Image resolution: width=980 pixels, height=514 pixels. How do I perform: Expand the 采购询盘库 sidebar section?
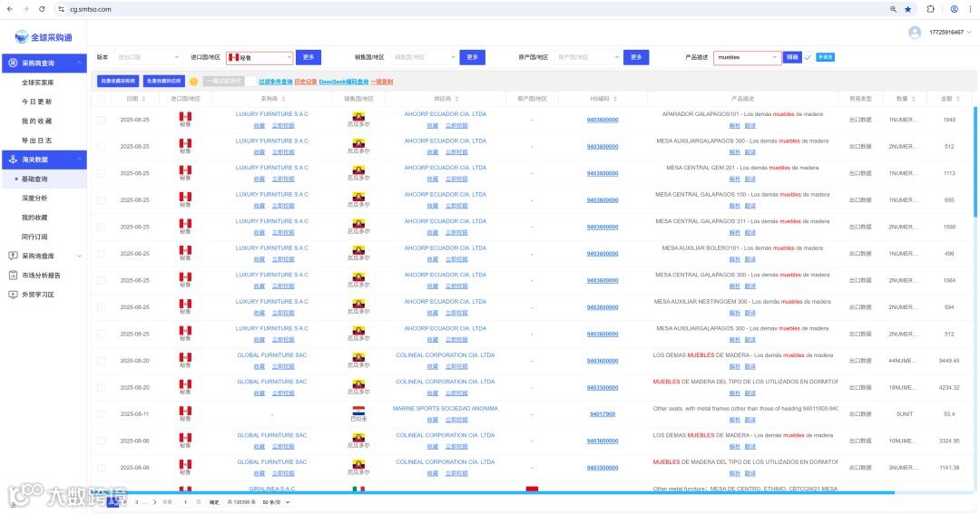pos(79,256)
